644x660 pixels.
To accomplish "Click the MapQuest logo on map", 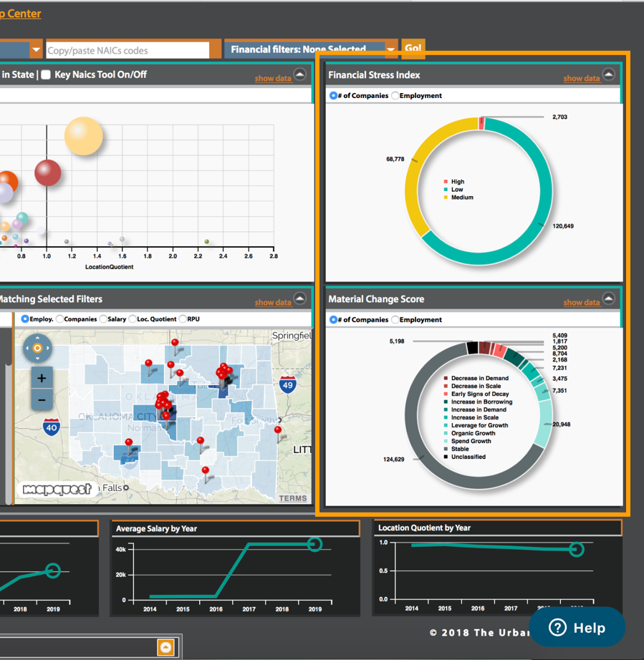I will (x=57, y=490).
